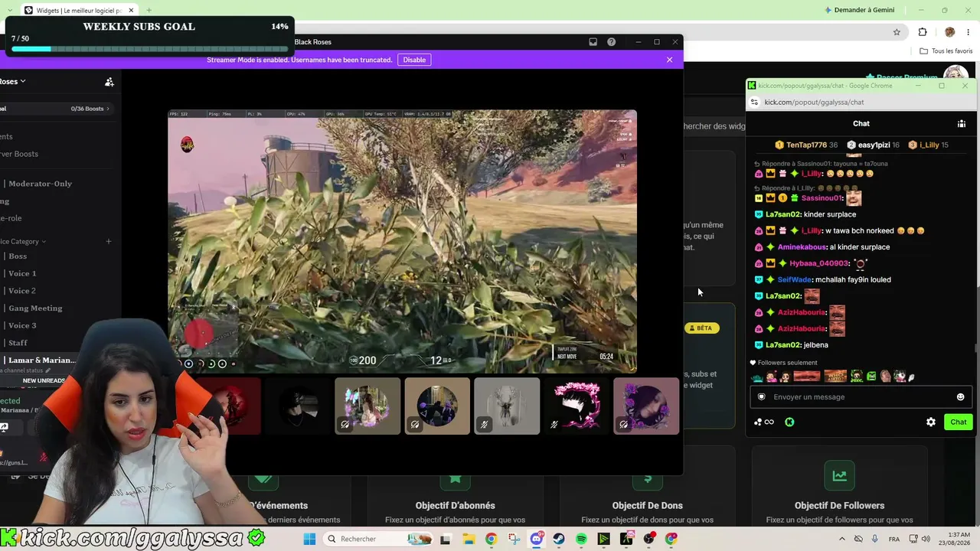Open Aminekabous's username in chat
This screenshot has width=980, height=551.
(x=802, y=247)
